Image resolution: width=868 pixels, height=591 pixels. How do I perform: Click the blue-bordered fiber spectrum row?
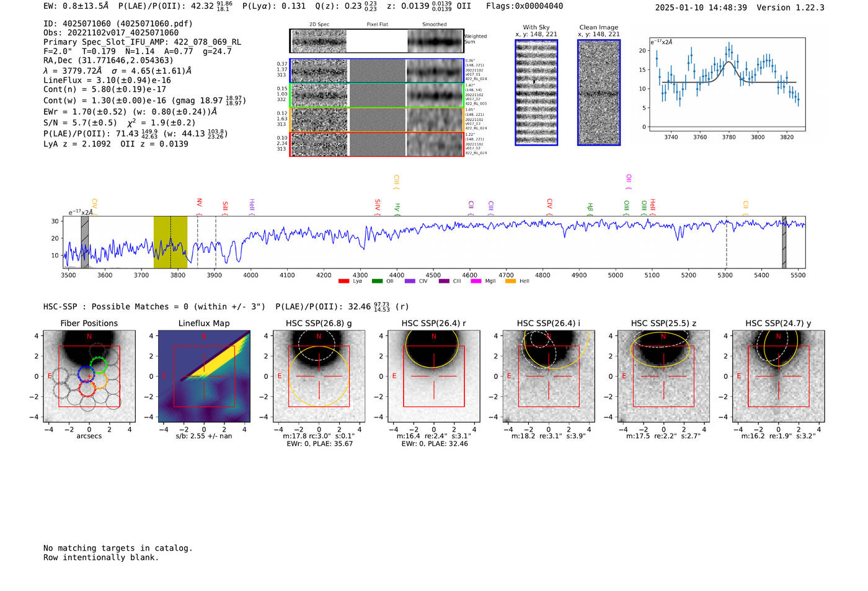pos(376,71)
